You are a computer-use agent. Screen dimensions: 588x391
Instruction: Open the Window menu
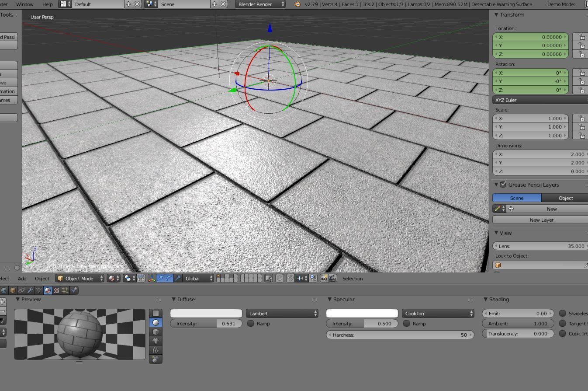[25, 4]
